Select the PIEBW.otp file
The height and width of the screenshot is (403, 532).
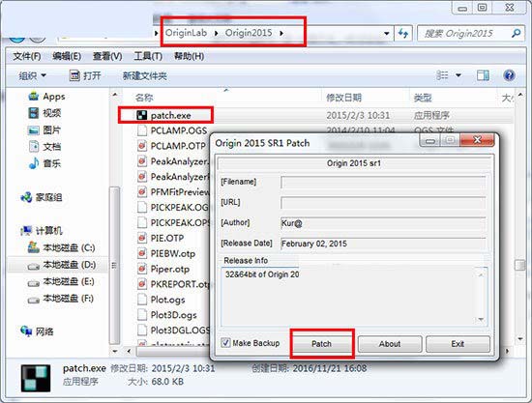pyautogui.click(x=173, y=253)
